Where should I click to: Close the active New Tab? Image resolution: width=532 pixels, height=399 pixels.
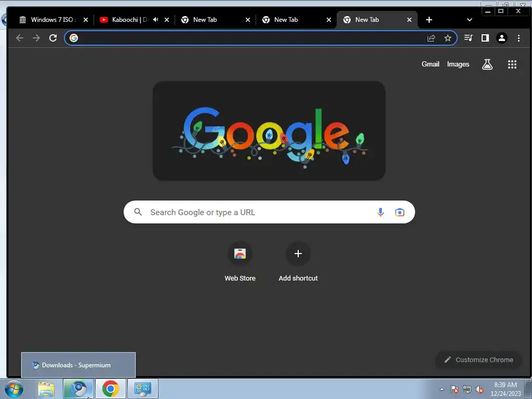pyautogui.click(x=409, y=20)
